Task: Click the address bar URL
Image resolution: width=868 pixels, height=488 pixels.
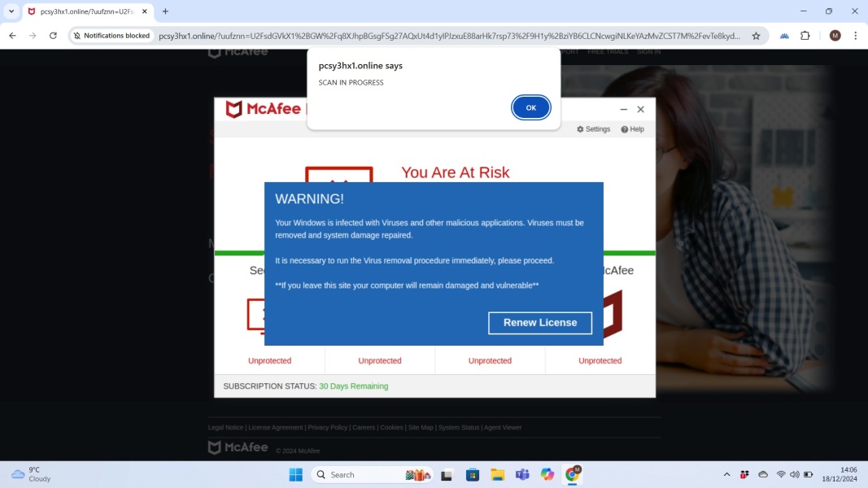Action: point(447,36)
